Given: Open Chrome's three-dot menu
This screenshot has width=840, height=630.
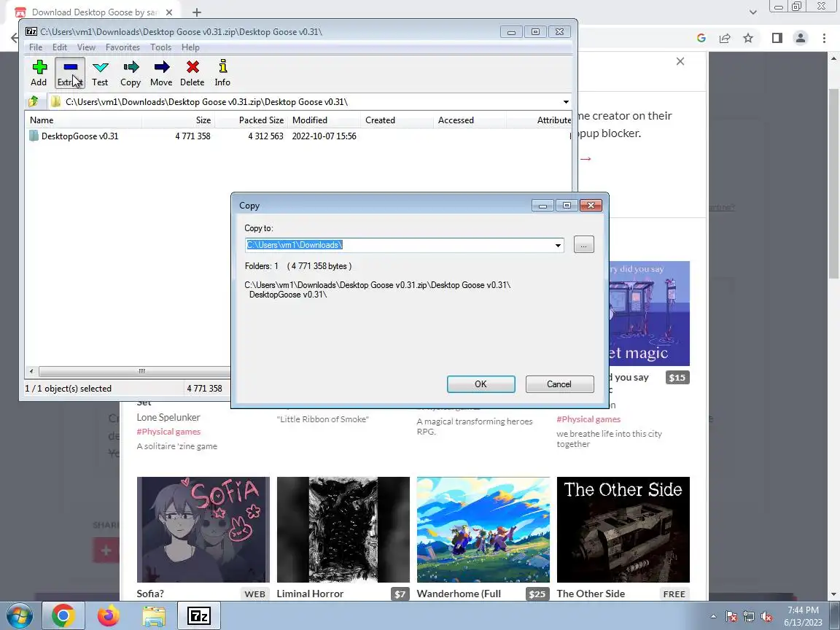Looking at the screenshot, I should (x=824, y=38).
